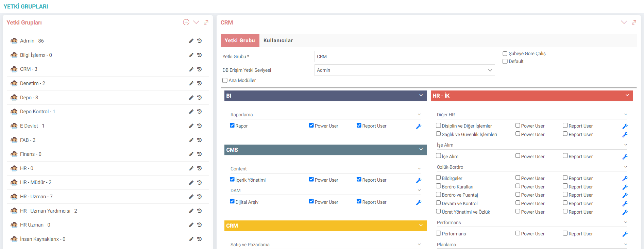This screenshot has height=249, width=644.
Task: Open wrench settings for Ücret Yönetimi ve Özlük
Action: pyautogui.click(x=625, y=212)
